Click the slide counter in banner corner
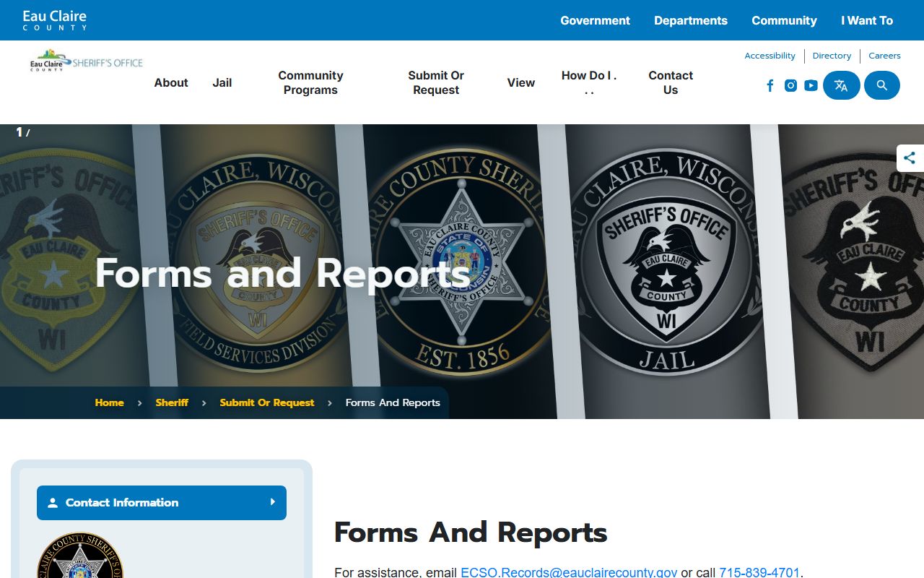924x578 pixels. (23, 132)
